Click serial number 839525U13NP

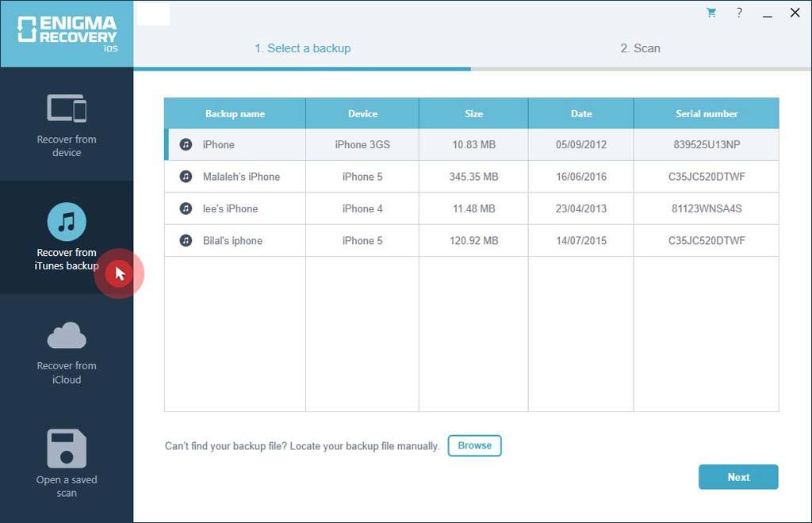[x=707, y=144]
